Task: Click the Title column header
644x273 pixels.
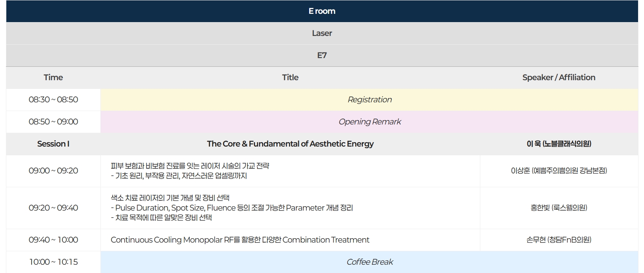Action: click(290, 77)
